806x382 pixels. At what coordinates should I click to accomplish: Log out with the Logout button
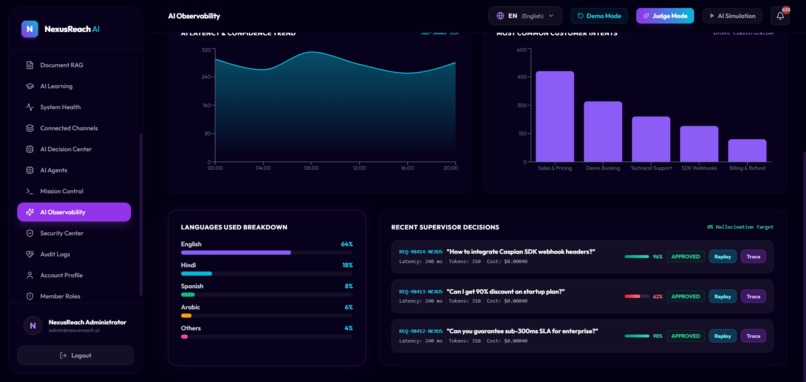click(76, 355)
